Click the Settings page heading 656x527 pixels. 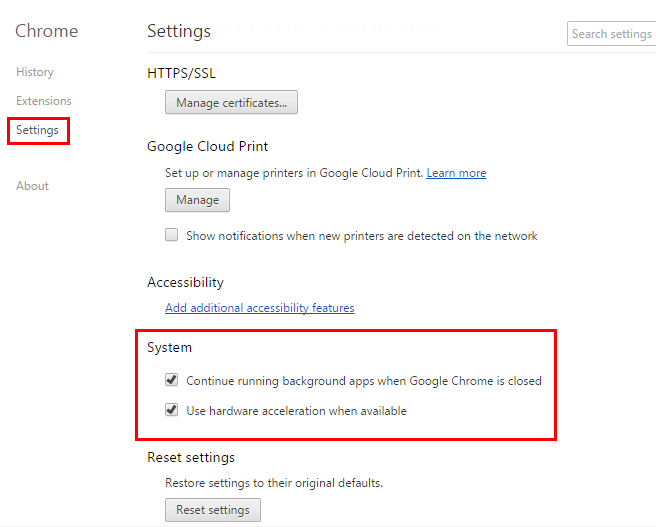click(179, 31)
